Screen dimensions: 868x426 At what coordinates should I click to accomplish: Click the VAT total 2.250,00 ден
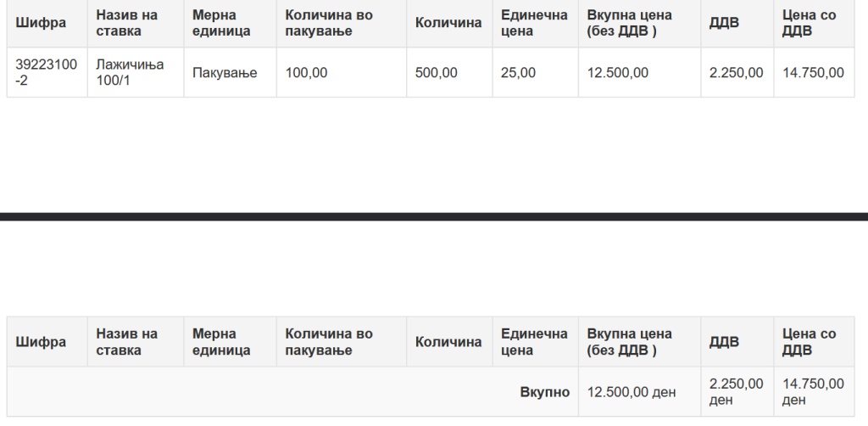point(736,392)
